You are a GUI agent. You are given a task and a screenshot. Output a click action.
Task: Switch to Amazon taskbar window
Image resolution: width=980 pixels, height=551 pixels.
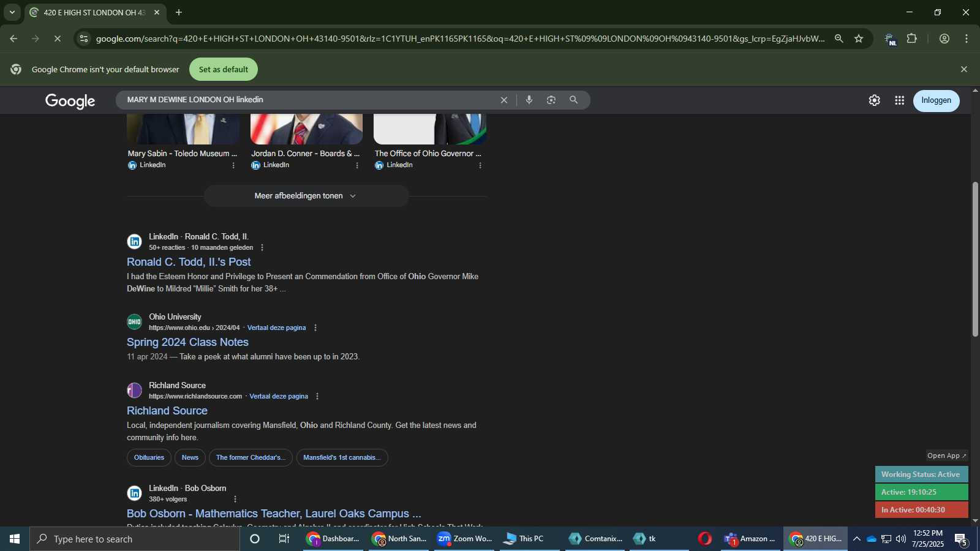(750, 539)
